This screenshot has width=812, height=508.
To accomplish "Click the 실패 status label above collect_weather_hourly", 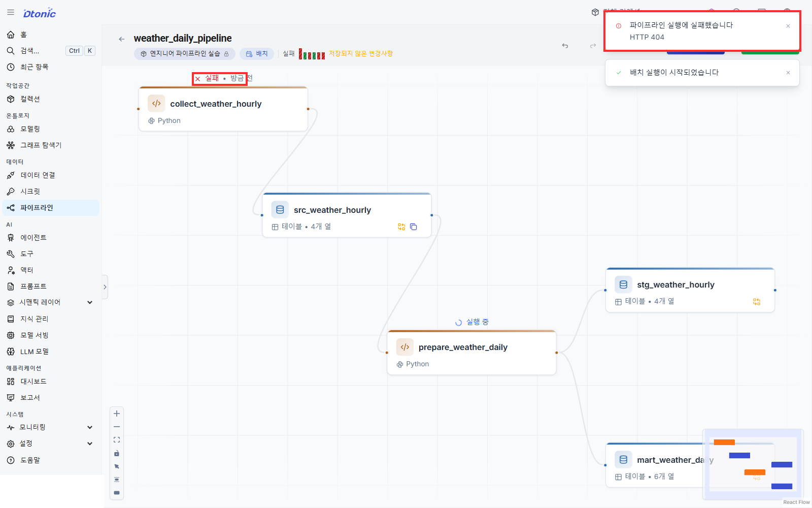I will (212, 78).
